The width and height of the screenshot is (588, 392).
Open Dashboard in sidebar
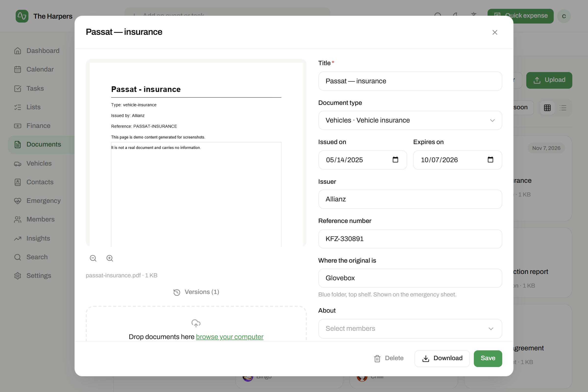(41, 51)
